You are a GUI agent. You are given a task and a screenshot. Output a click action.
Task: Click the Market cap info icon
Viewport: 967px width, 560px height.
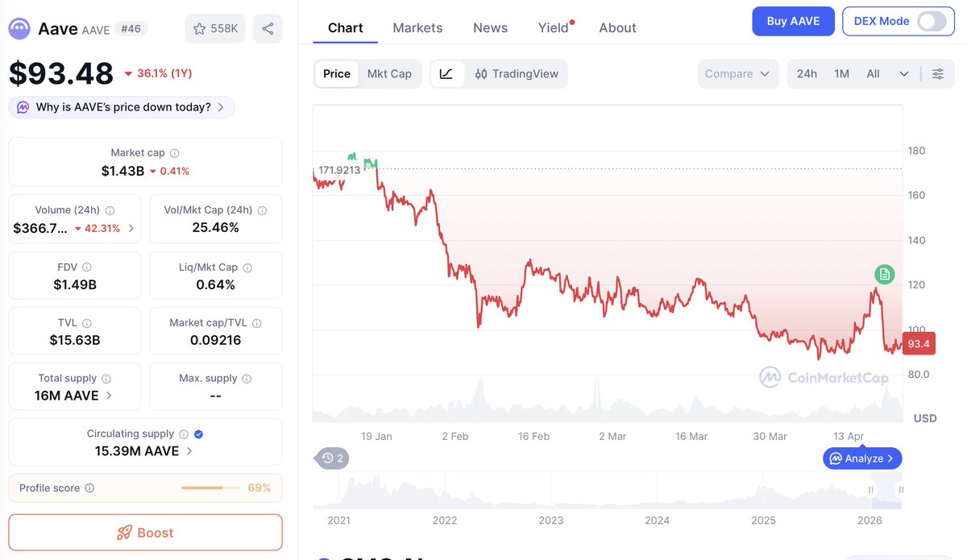click(175, 153)
